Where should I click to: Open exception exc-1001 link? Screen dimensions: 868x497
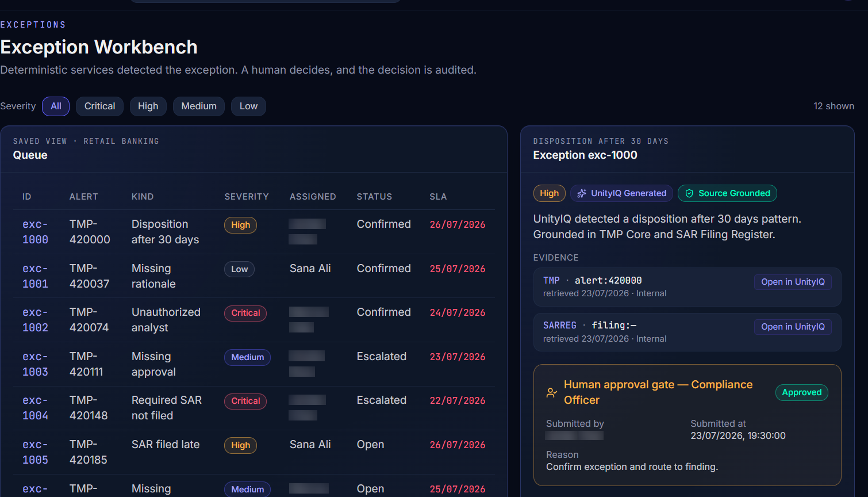pos(35,276)
